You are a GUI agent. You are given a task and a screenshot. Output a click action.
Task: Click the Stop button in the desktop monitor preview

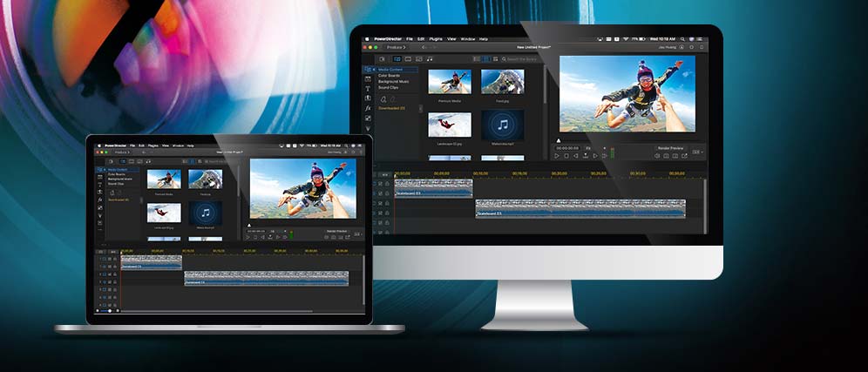[x=566, y=156]
